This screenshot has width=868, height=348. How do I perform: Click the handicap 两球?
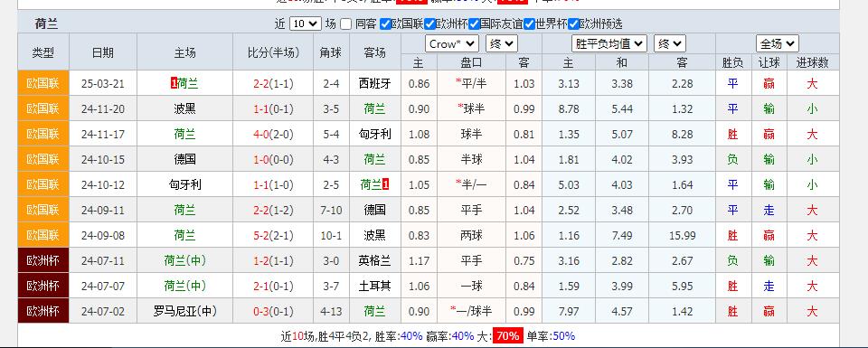point(471,236)
